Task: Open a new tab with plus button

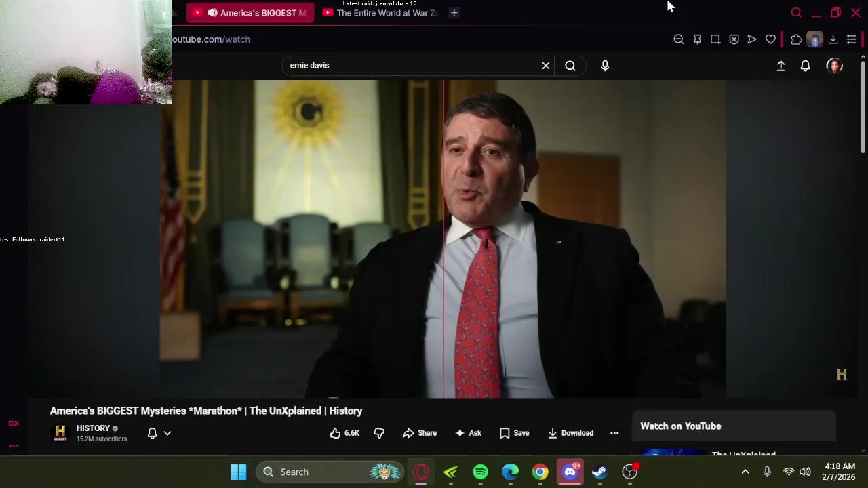Action: [454, 13]
